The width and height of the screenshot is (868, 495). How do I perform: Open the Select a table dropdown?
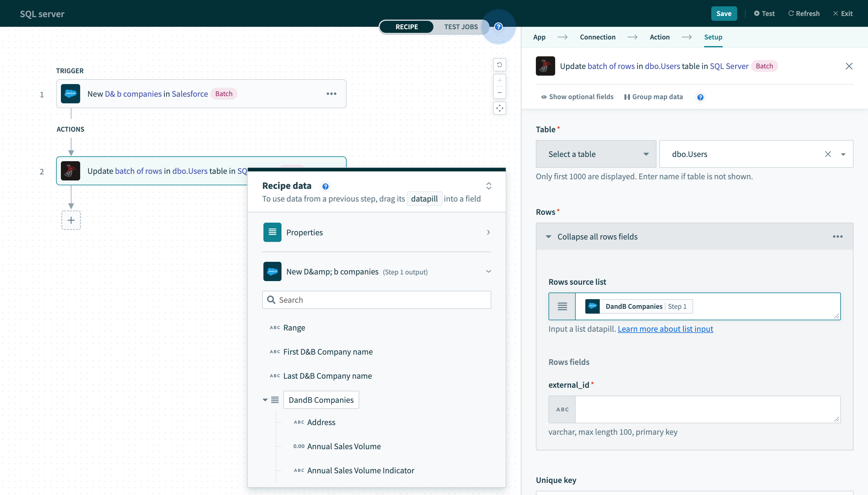point(596,154)
